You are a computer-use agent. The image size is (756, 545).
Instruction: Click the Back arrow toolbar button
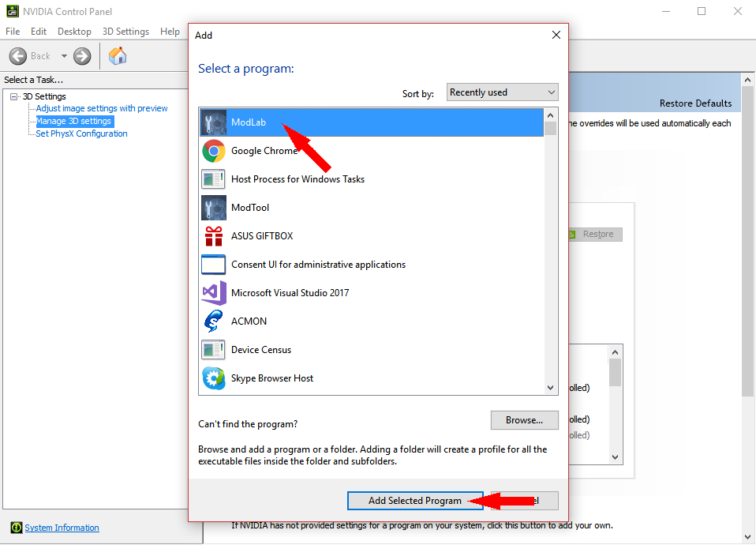[18, 56]
